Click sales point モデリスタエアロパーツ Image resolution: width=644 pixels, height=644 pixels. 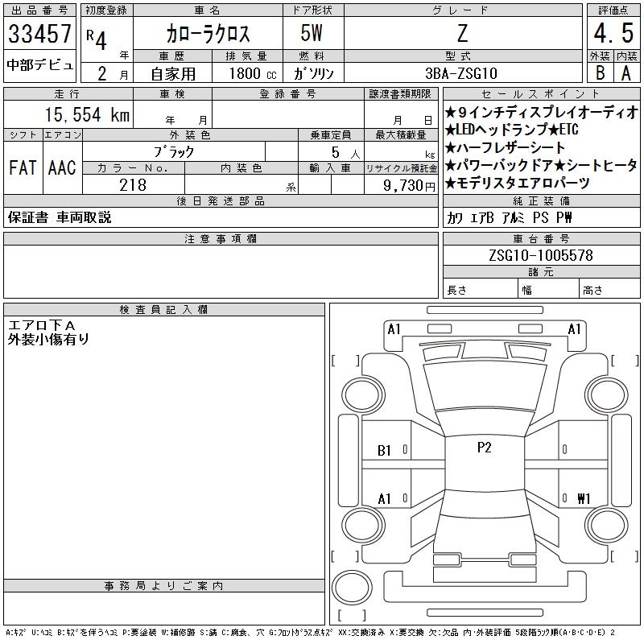tap(518, 183)
